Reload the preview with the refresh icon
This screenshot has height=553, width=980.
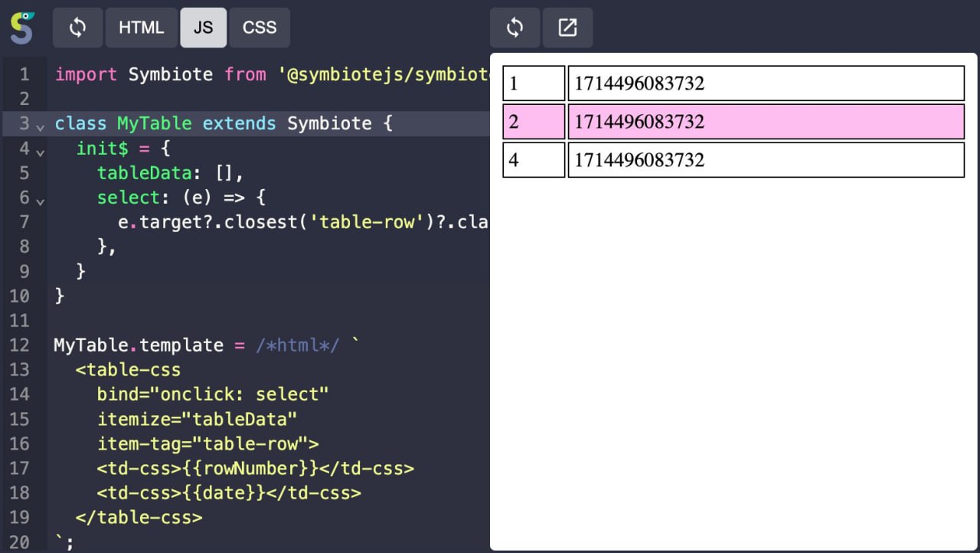pyautogui.click(x=514, y=28)
